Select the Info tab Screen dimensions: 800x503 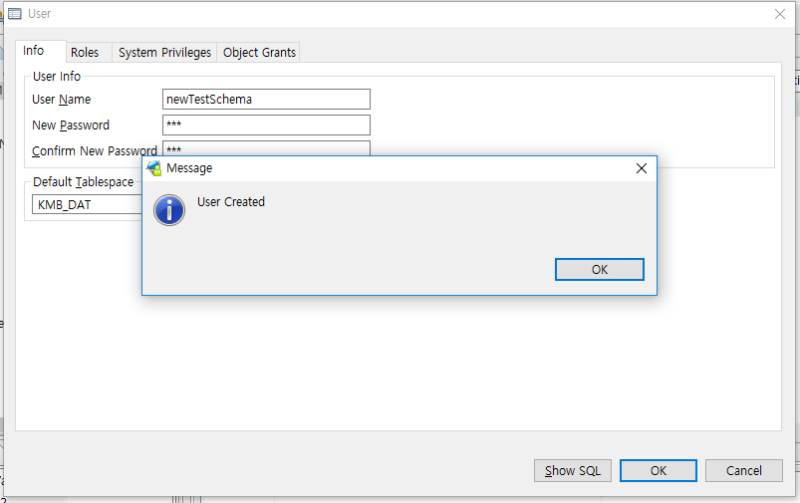pyautogui.click(x=34, y=51)
